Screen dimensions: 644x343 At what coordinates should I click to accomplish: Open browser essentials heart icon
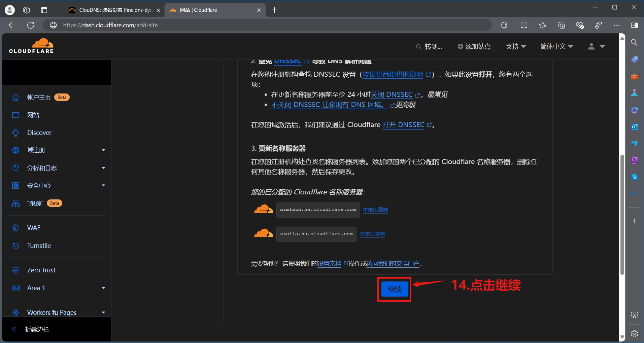580,25
